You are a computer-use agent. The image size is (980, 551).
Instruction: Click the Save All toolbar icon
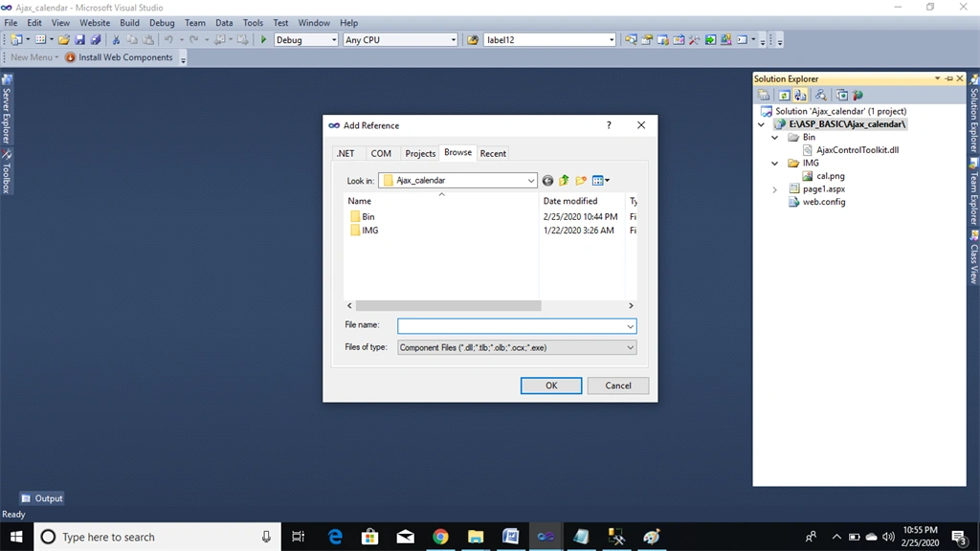pyautogui.click(x=96, y=40)
